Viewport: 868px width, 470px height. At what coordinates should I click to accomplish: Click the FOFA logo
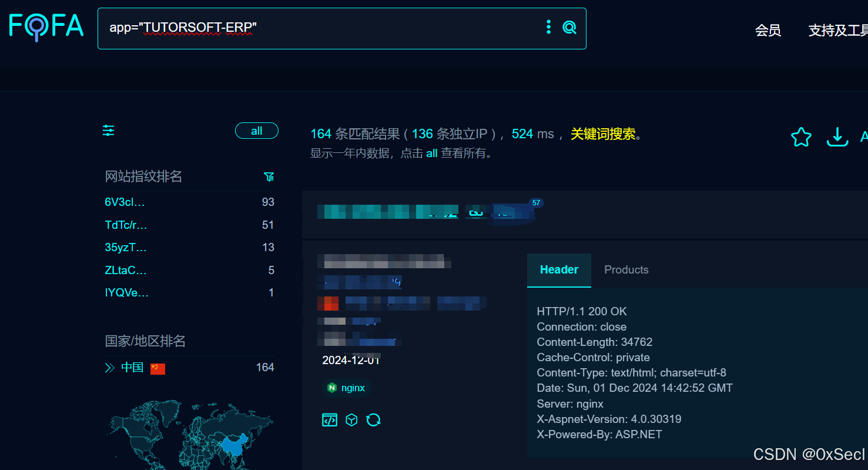tap(46, 27)
